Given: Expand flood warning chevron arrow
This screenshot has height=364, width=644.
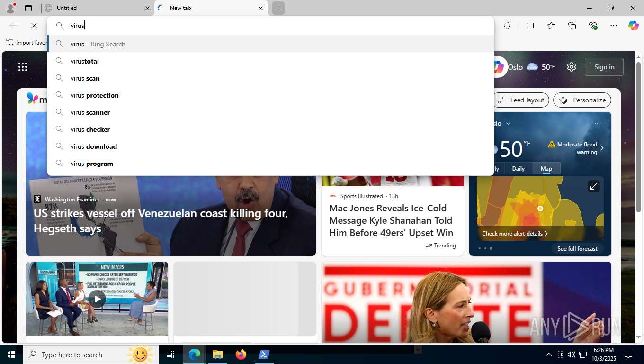Looking at the screenshot, I should point(602,148).
